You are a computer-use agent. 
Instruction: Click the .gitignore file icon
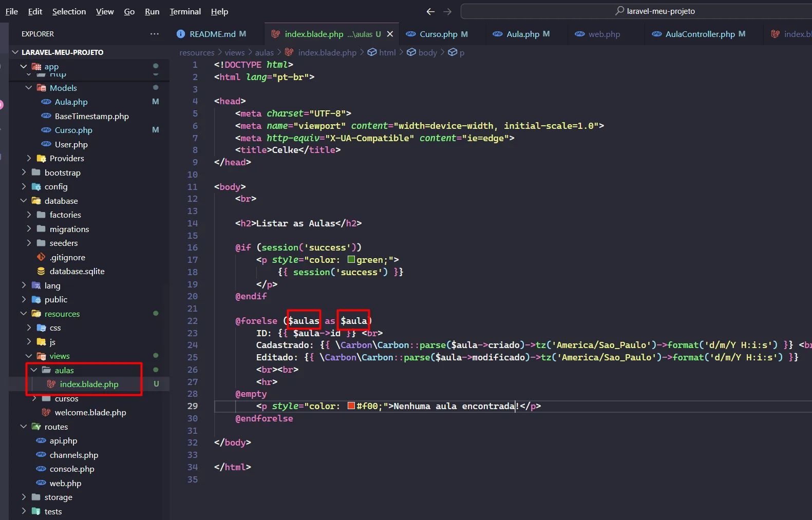click(x=41, y=257)
